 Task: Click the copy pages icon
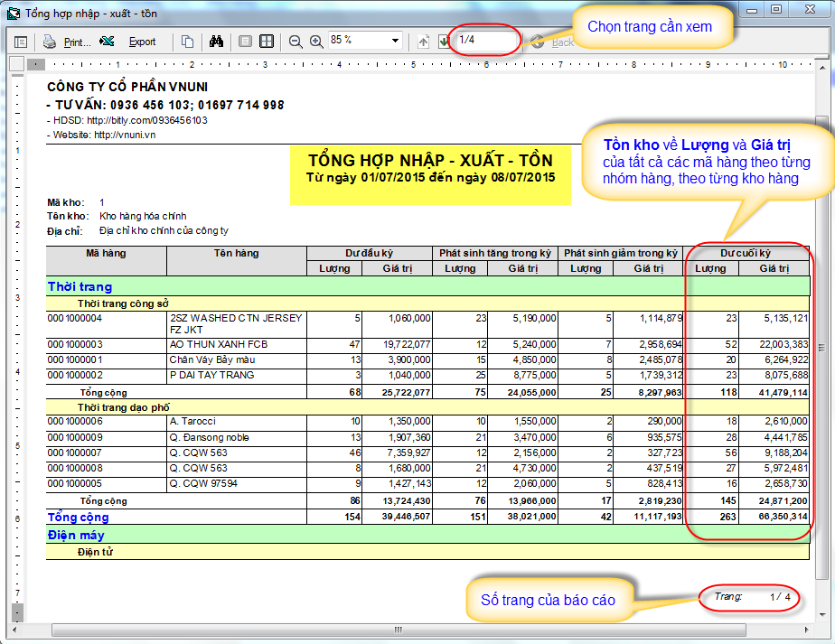(187, 42)
